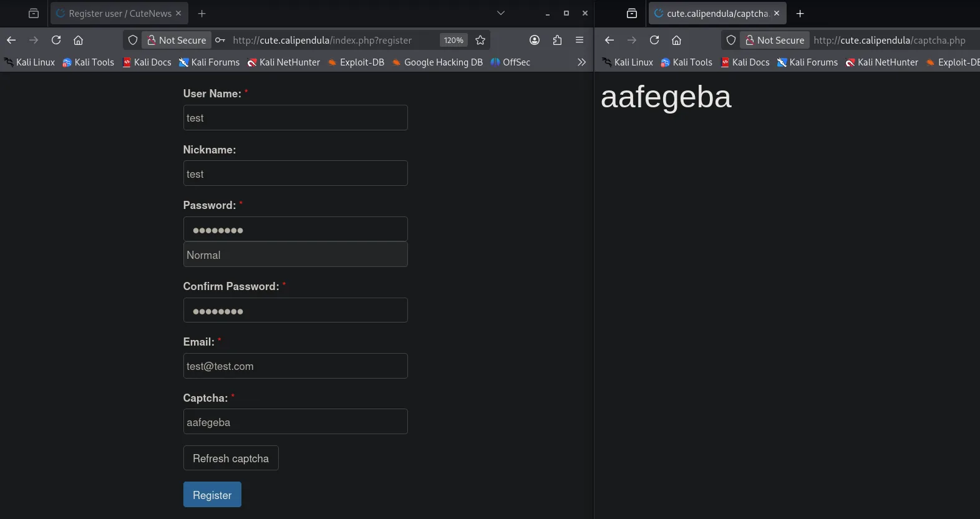The height and width of the screenshot is (519, 980).
Task: Reload the CuteNews register page
Action: [56, 40]
